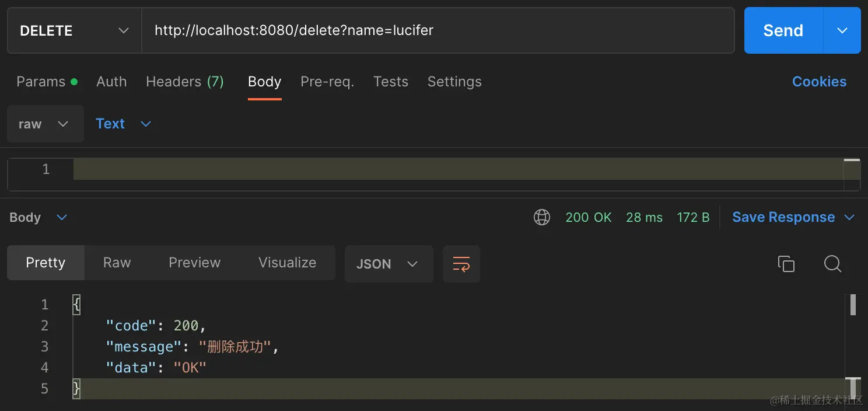Click the Send button
Viewport: 868px width, 411px height.
coord(782,30)
